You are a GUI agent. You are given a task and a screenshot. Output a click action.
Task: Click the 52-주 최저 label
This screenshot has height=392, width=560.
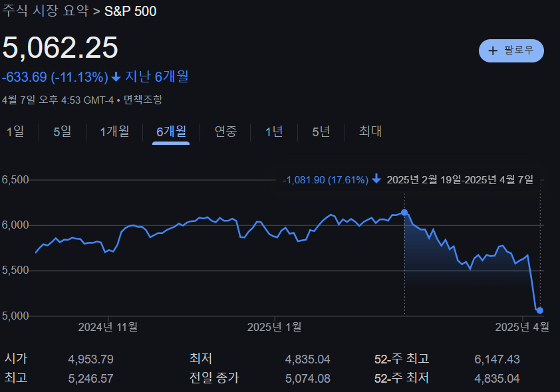click(402, 378)
